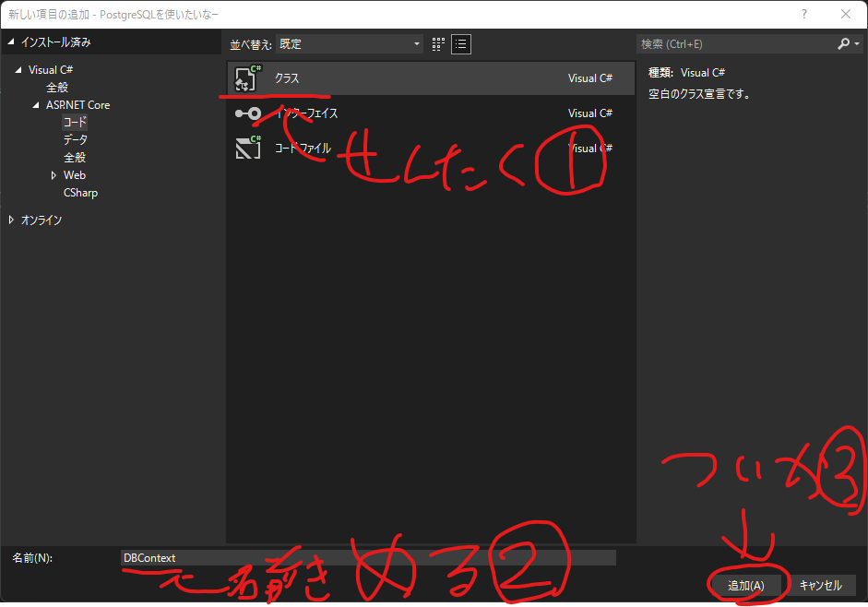868x607 pixels.
Task: Click the search magnifier icon
Action: click(845, 42)
